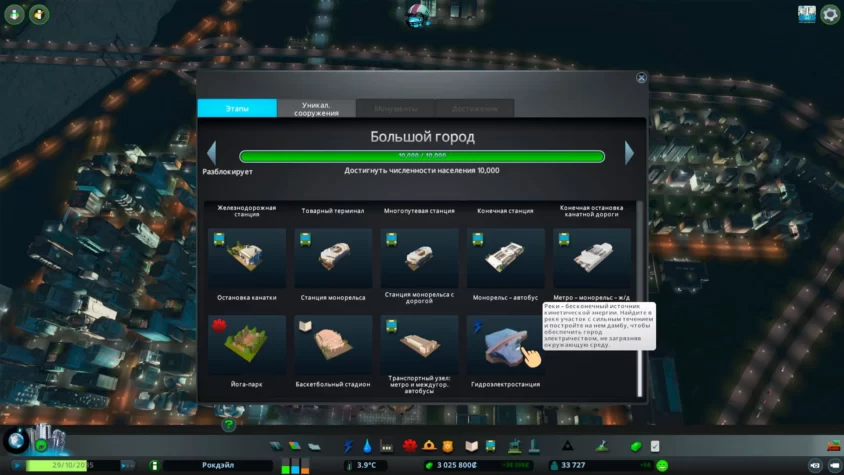
Task: Select the Транспортный узел thumbnail
Action: point(419,345)
